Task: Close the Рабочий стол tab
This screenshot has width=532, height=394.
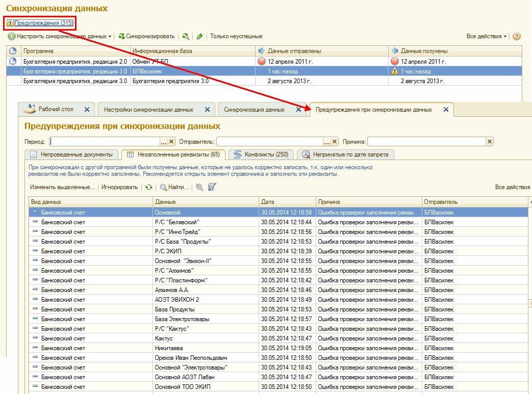Action: 87,110
